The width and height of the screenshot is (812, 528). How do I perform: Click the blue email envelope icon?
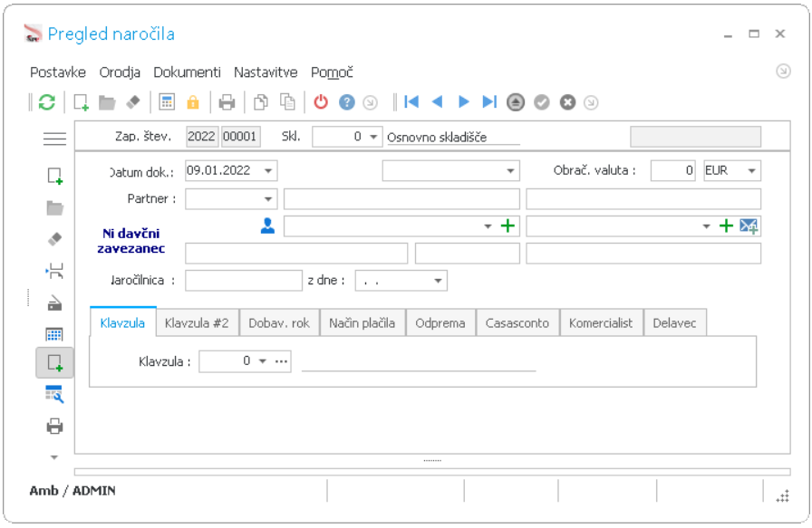pyautogui.click(x=749, y=226)
